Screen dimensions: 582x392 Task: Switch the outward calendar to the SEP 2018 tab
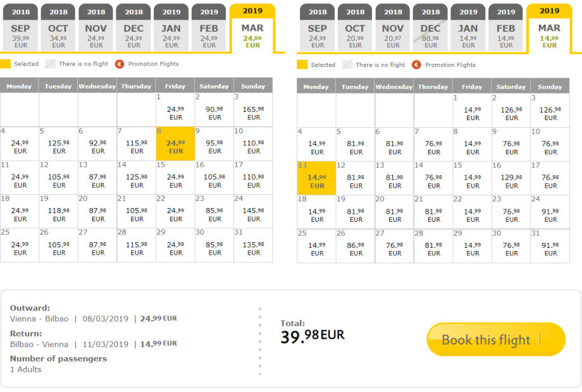pos(20,28)
